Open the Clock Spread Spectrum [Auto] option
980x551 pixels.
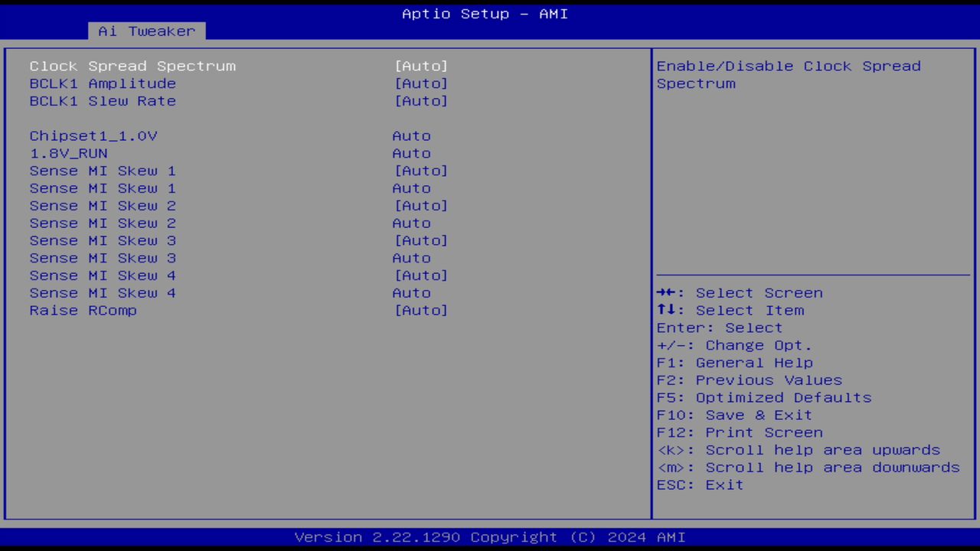point(420,67)
